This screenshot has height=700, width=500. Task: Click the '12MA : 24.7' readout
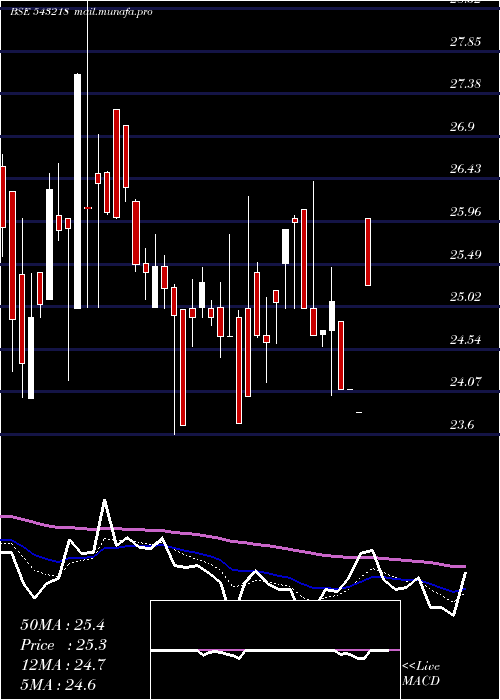point(62,665)
